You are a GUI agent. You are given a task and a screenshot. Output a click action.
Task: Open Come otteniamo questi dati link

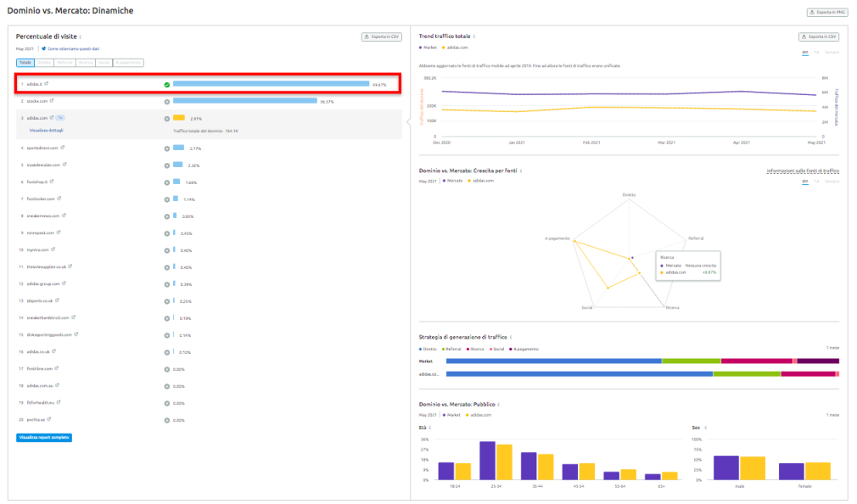73,48
